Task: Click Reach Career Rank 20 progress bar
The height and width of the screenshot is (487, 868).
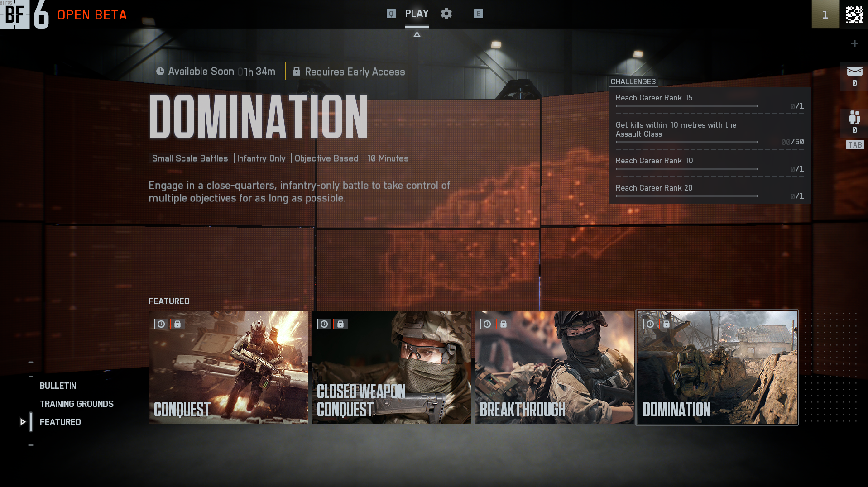Action: coord(686,196)
